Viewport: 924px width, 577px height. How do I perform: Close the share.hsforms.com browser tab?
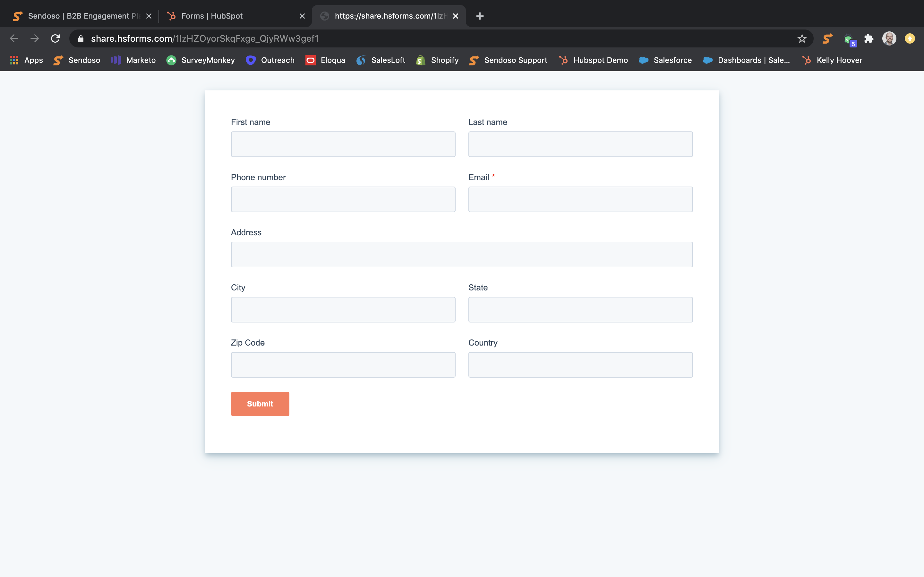(456, 16)
